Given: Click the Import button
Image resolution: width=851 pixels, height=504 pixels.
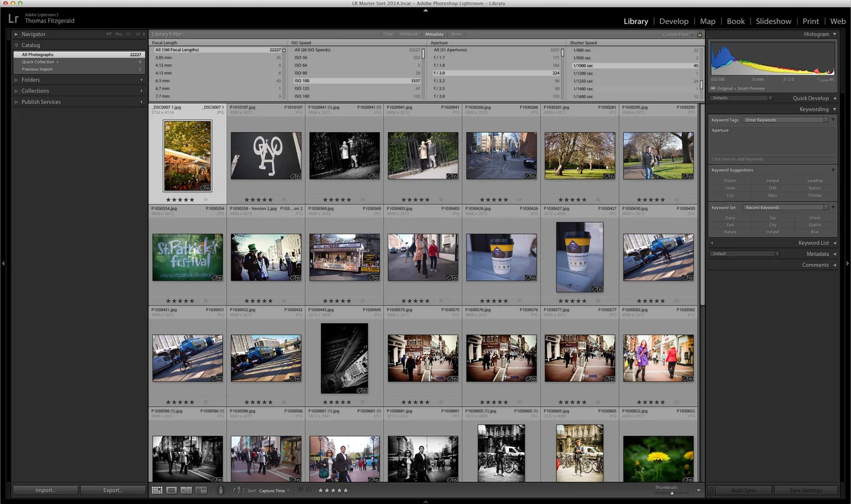Looking at the screenshot, I should tap(45, 490).
